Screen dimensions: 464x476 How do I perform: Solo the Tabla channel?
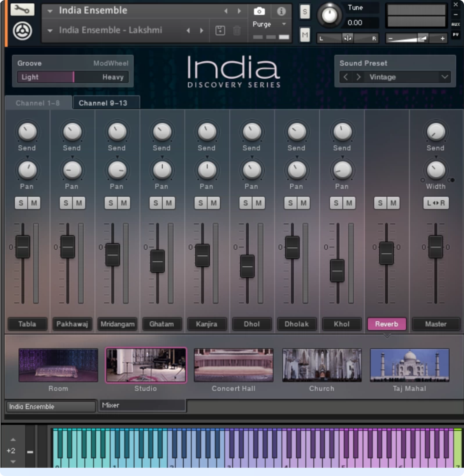coord(21,203)
